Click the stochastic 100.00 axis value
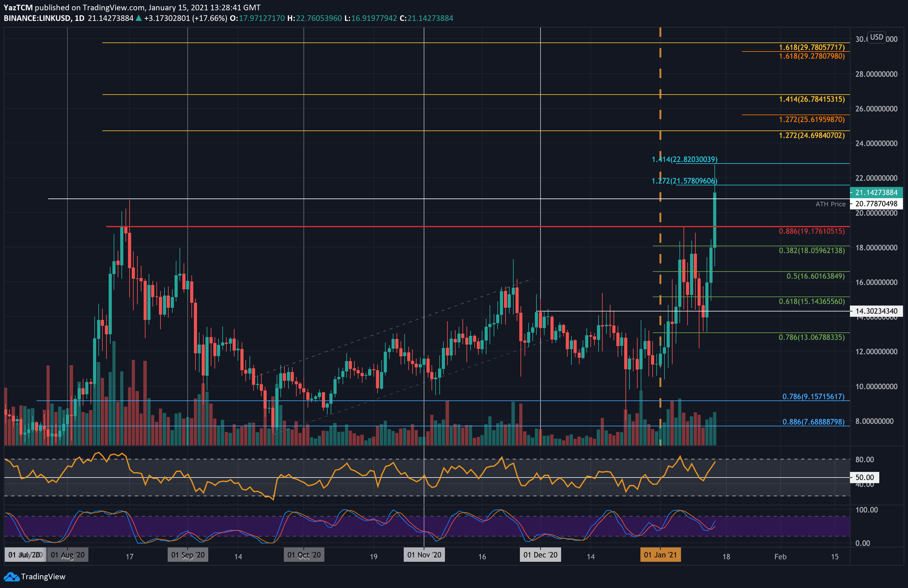Viewport: 908px width, 588px height. (866, 510)
